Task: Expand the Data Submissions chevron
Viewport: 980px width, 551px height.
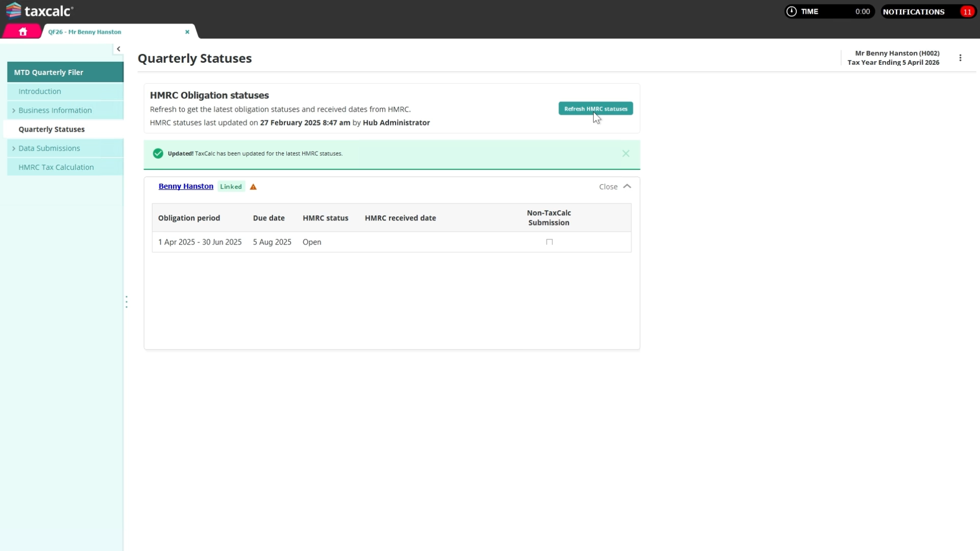Action: pyautogui.click(x=14, y=148)
